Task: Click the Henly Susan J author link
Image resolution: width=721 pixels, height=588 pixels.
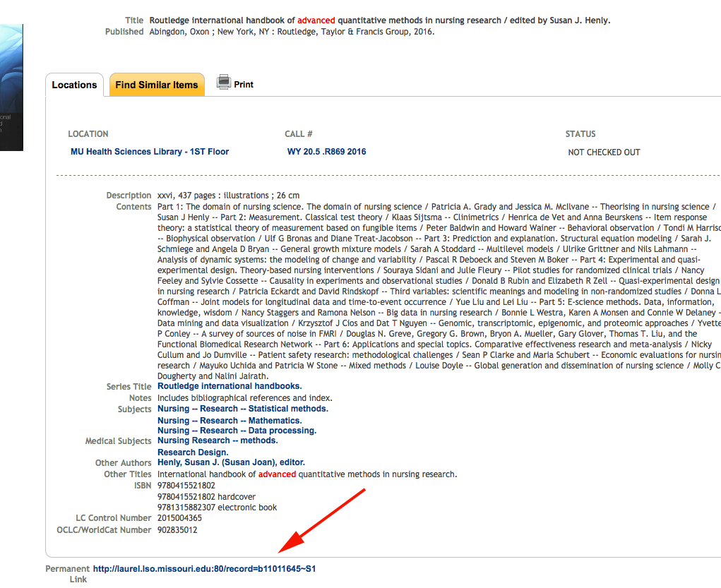Action: tap(231, 462)
